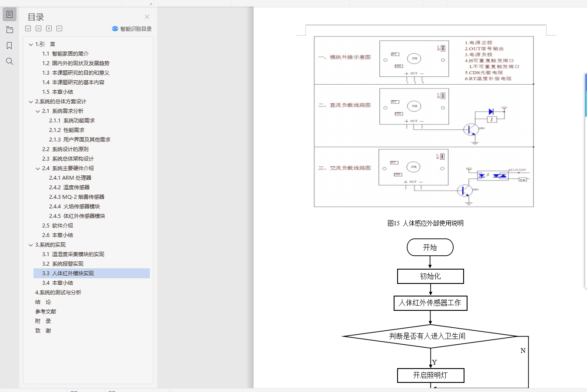The image size is (587, 392).
Task: Collapse the 2.1 系统需求分析 subsection
Action: coord(38,111)
